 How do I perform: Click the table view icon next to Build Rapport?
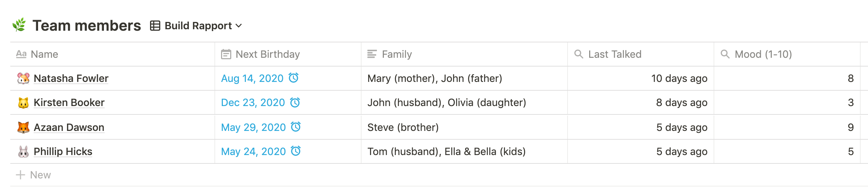point(155,26)
